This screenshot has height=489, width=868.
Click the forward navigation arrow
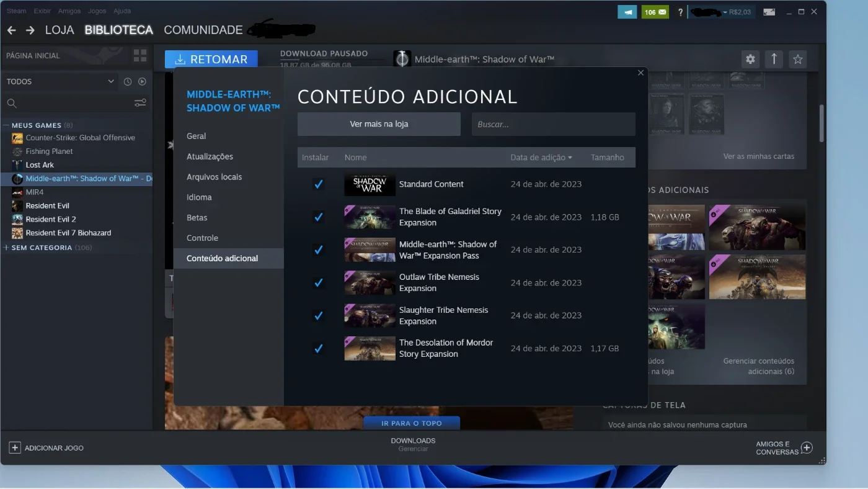(x=30, y=30)
